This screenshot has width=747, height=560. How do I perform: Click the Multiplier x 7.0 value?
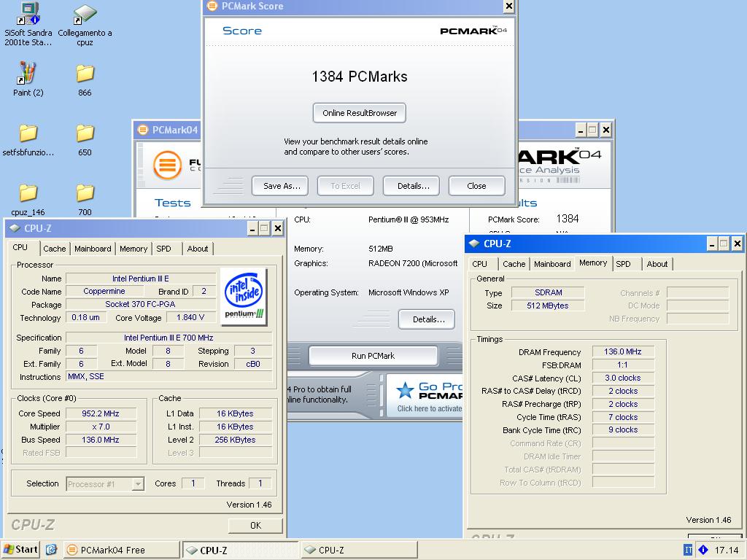tap(101, 427)
